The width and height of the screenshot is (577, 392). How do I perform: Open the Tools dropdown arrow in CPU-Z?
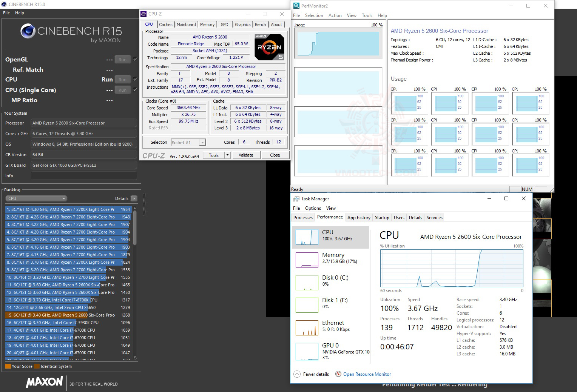227,155
